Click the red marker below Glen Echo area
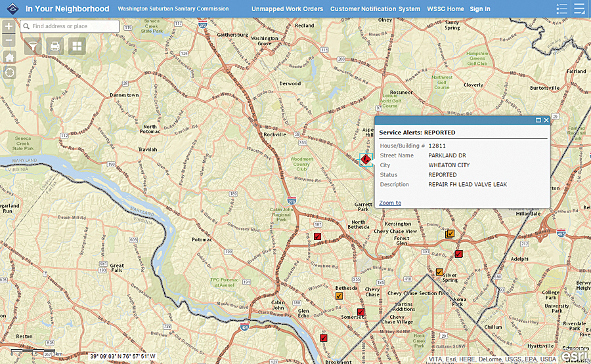591x364 pixels. 323,338
